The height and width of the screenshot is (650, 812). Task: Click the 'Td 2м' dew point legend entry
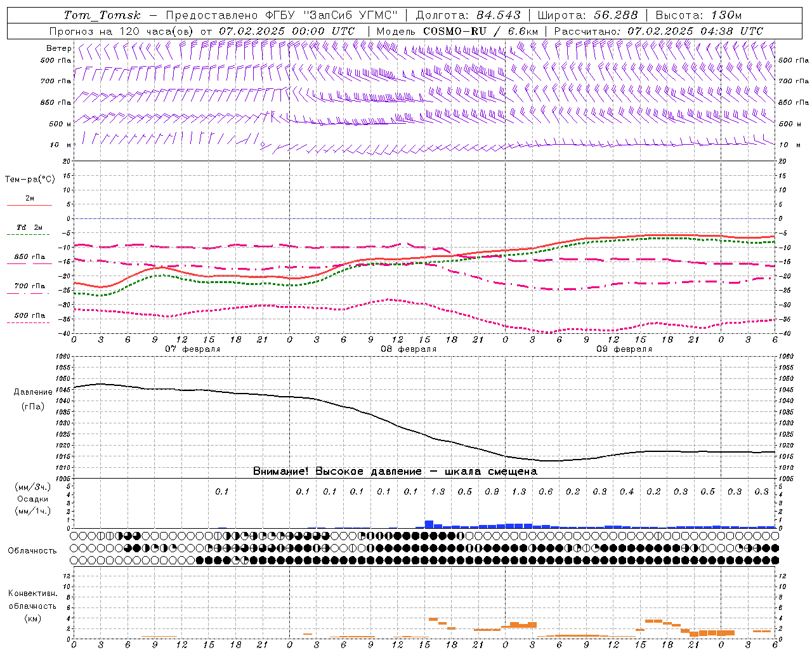pos(30,227)
